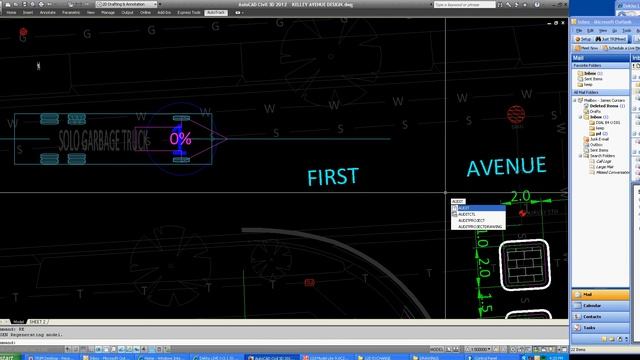Click the AVENUE street label text

pos(506,166)
